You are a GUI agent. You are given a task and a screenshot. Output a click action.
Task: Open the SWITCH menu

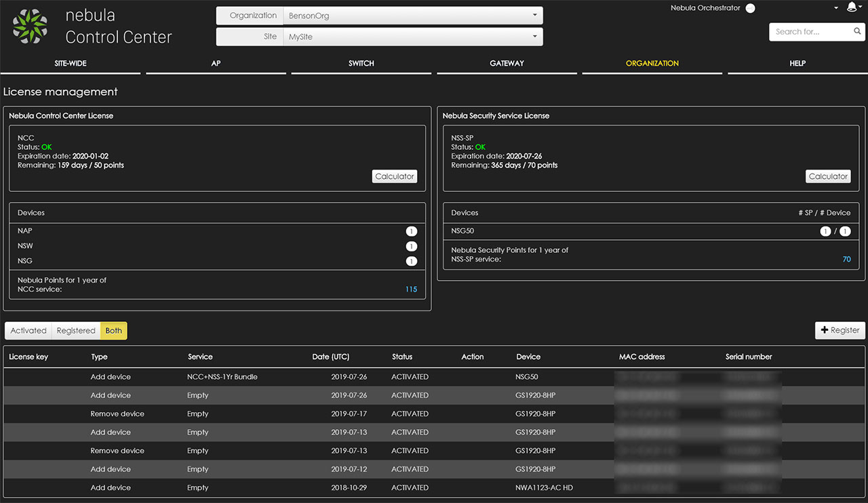point(361,64)
